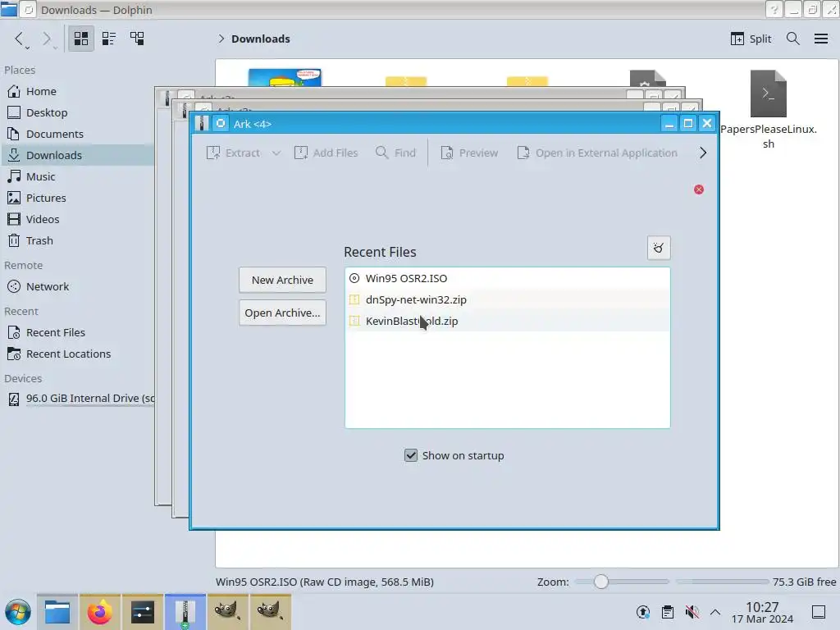
Task: Open Network under Remote
Action: (77, 286)
